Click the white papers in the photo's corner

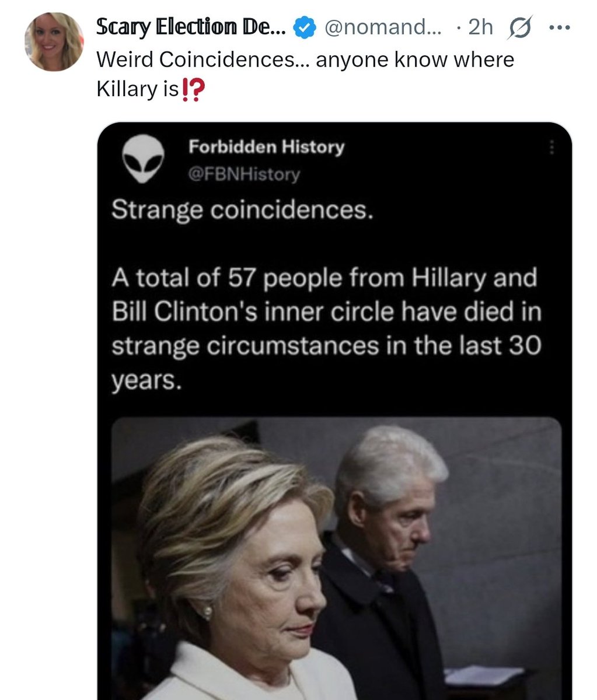point(486,675)
